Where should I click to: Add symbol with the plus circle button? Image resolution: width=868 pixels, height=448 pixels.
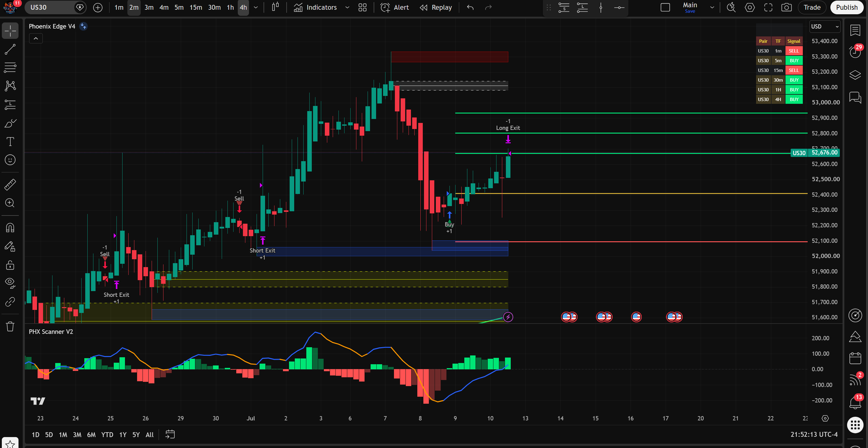coord(98,7)
